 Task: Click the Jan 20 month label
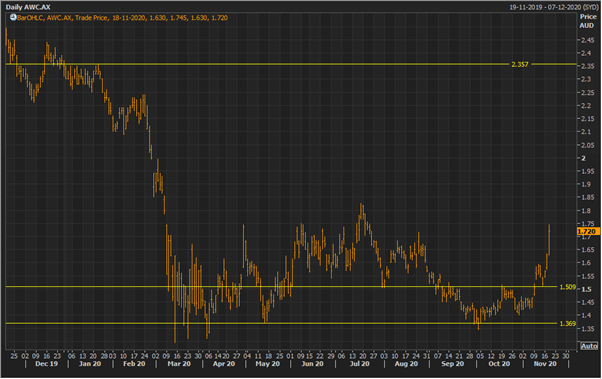click(90, 364)
